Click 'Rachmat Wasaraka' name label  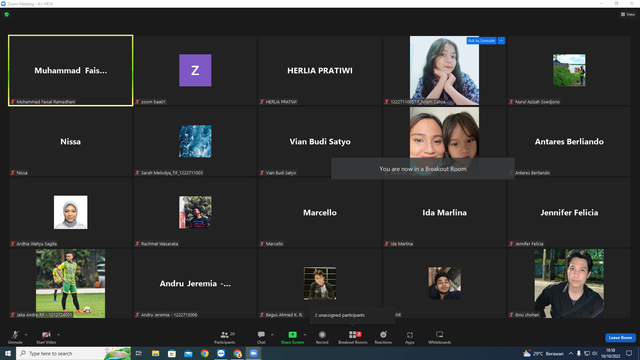159,244
